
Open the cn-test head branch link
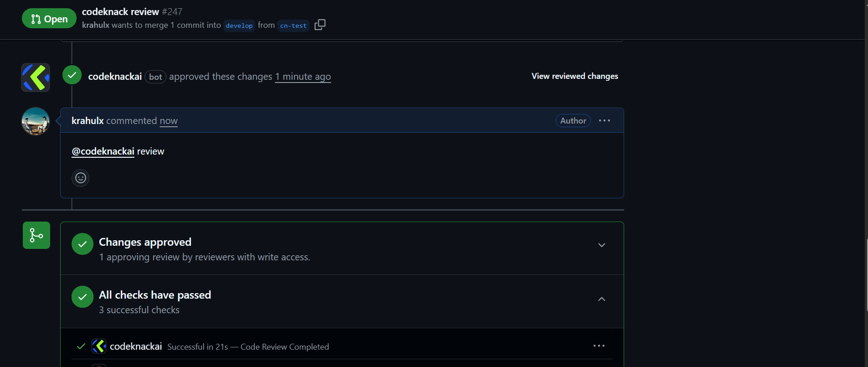(293, 26)
